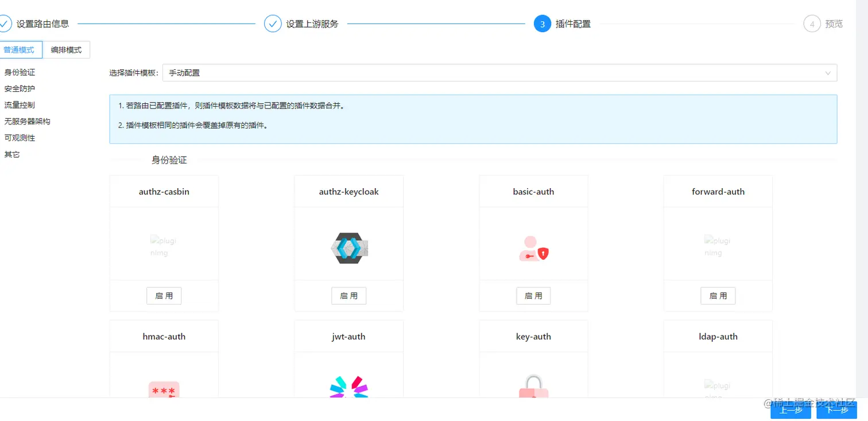Switch to 编排模式 tab

66,50
